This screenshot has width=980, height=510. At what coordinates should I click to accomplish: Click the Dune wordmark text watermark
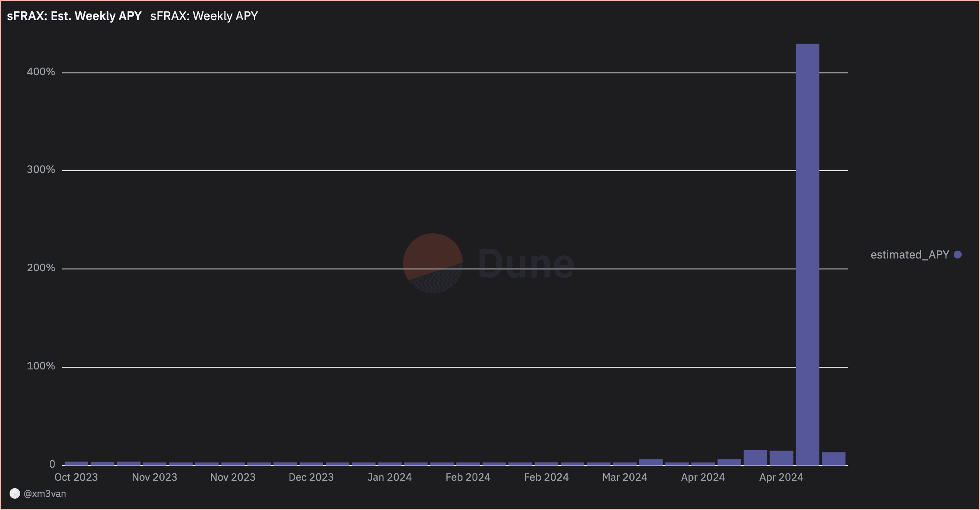point(526,263)
